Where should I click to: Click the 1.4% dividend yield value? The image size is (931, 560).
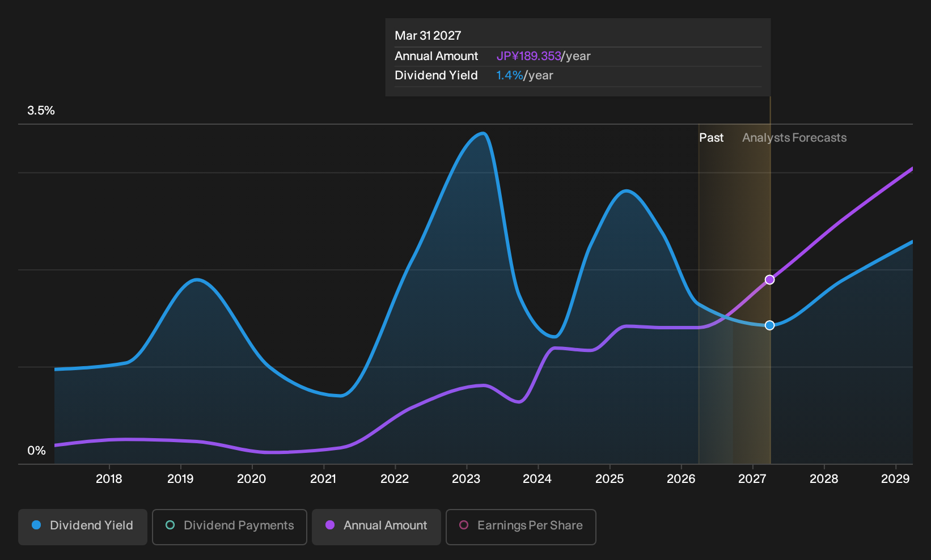pos(510,75)
